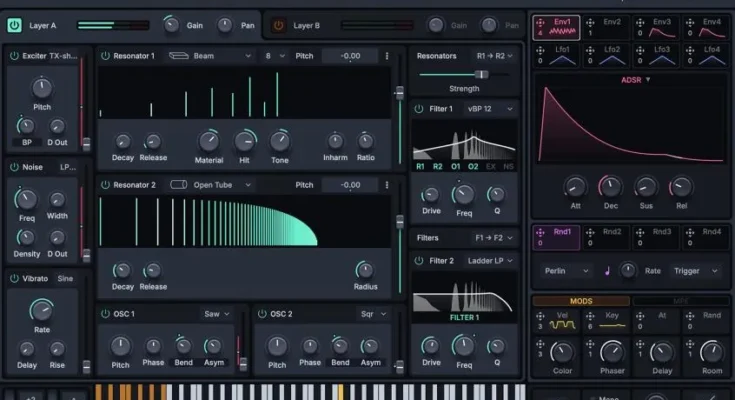The height and width of the screenshot is (400, 735).
Task: Click the Rnd3 drag-handle icon
Action: click(640, 232)
